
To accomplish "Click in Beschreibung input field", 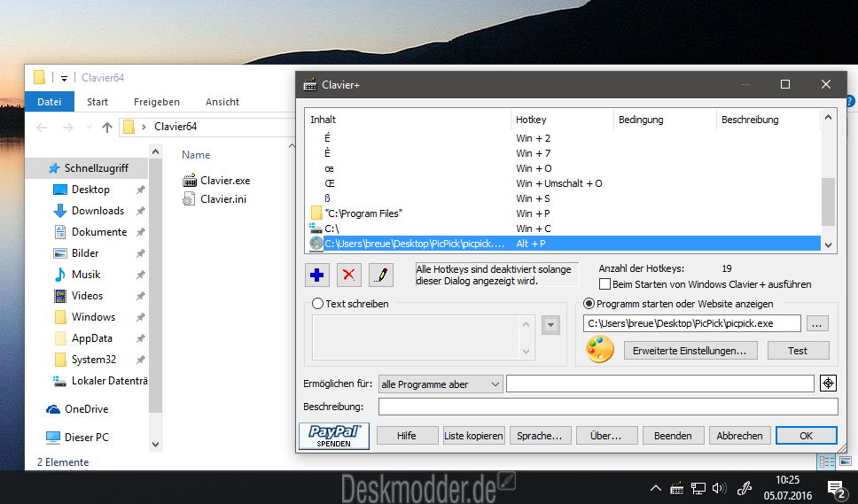I will (608, 407).
